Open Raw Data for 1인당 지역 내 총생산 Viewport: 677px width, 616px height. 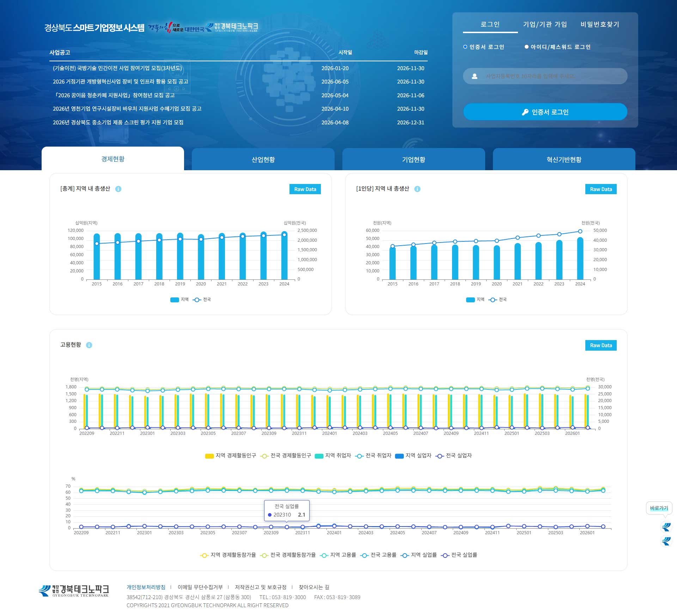[x=601, y=189]
